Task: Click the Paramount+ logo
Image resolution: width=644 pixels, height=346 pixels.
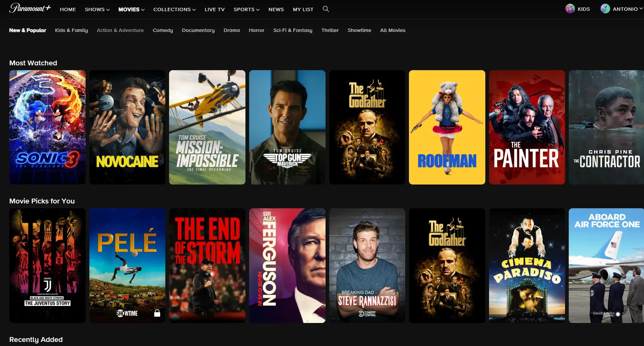Action: click(30, 8)
